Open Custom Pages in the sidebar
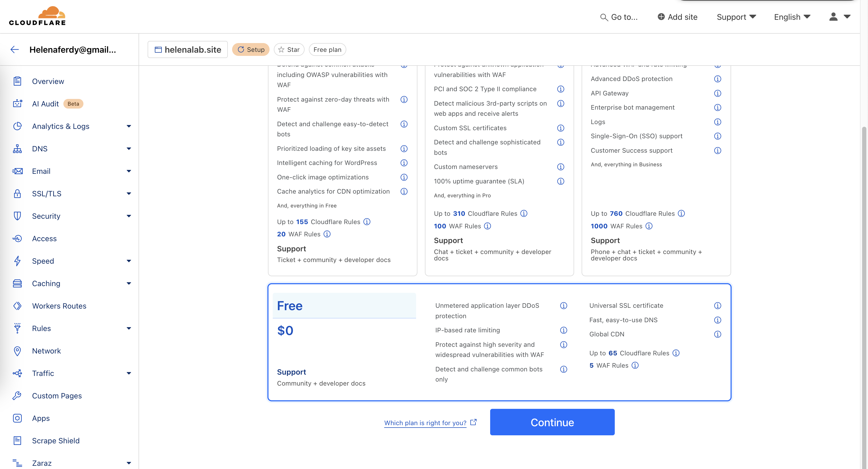This screenshot has width=868, height=469. click(57, 396)
